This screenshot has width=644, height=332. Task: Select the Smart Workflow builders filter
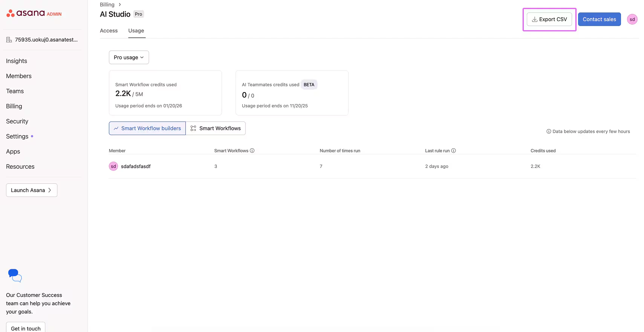point(147,128)
